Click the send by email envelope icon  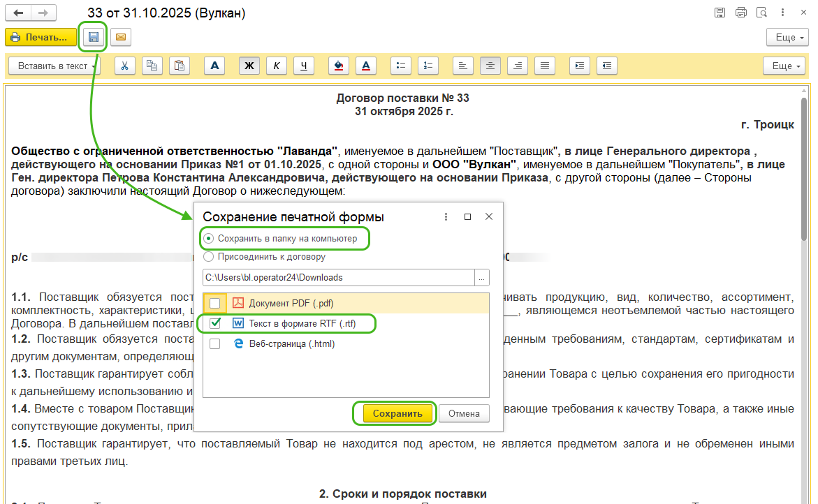[x=120, y=37]
